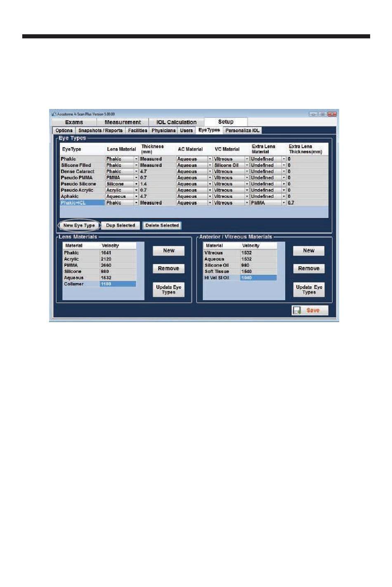Switch to the Facilities sub-tab
Image resolution: width=392 pixels, height=587 pixels.
[x=137, y=130]
